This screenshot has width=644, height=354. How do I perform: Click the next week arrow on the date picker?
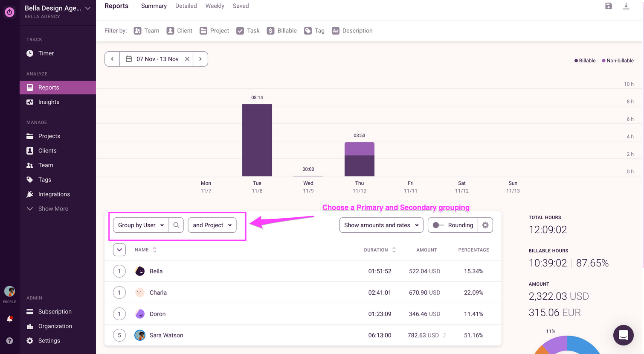(200, 59)
